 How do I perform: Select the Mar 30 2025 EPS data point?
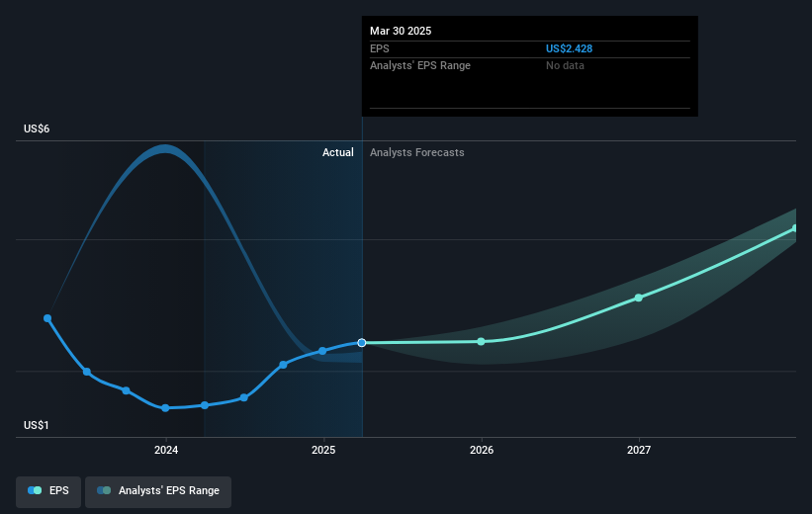(x=362, y=343)
